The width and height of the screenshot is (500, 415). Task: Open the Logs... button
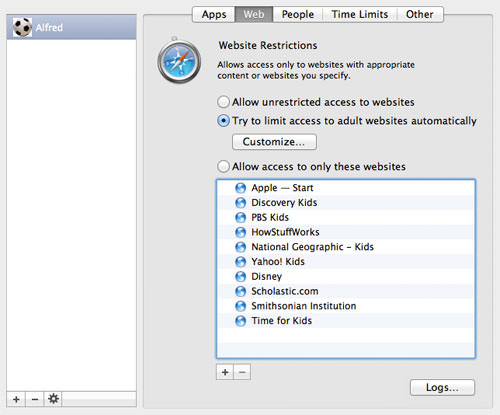pos(442,387)
